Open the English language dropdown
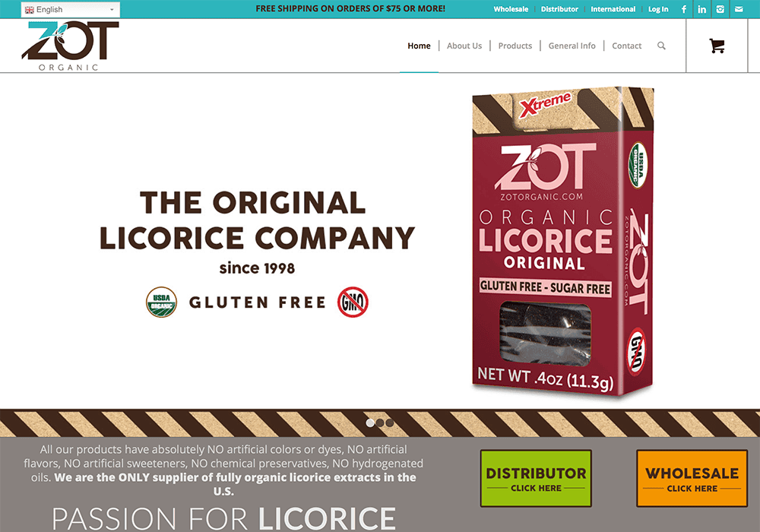This screenshot has width=760, height=532. click(70, 10)
